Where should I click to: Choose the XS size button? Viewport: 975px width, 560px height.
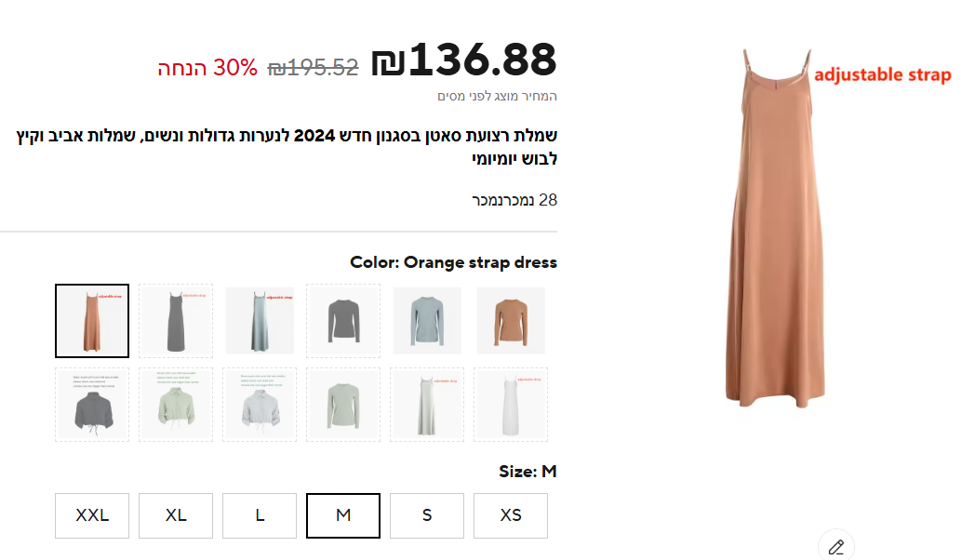[x=511, y=515]
